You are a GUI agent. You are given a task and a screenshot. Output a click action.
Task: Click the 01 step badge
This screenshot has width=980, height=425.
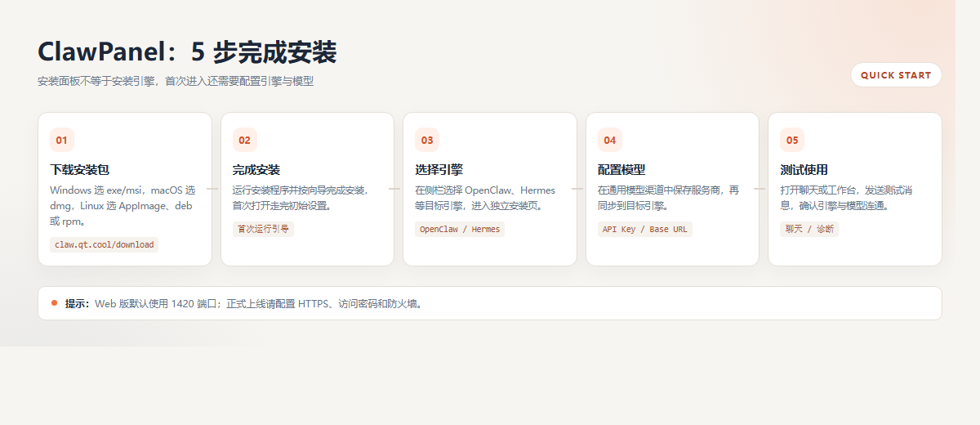pos(62,140)
